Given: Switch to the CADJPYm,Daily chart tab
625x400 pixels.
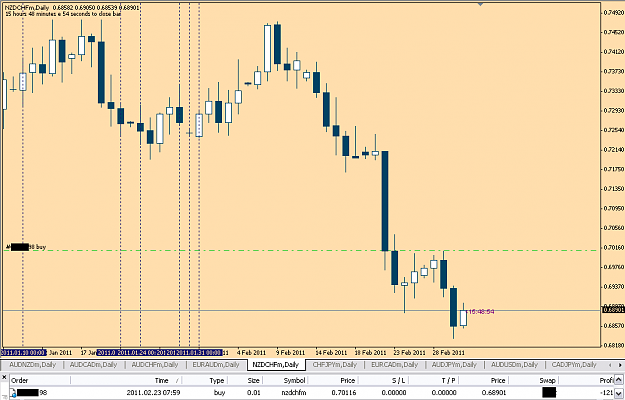Looking at the screenshot, I should click(x=574, y=365).
